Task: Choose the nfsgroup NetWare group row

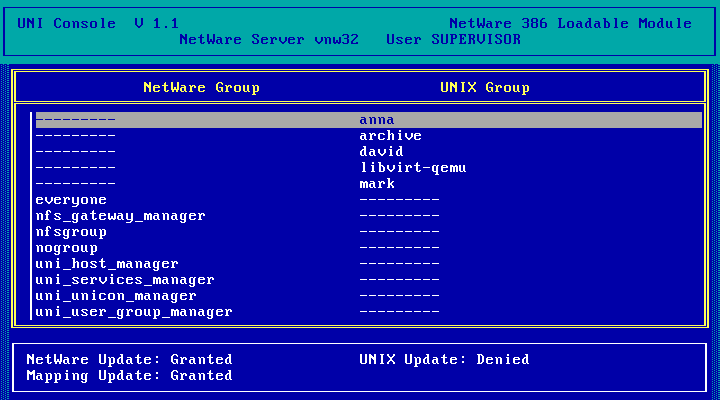Action: coord(369,232)
